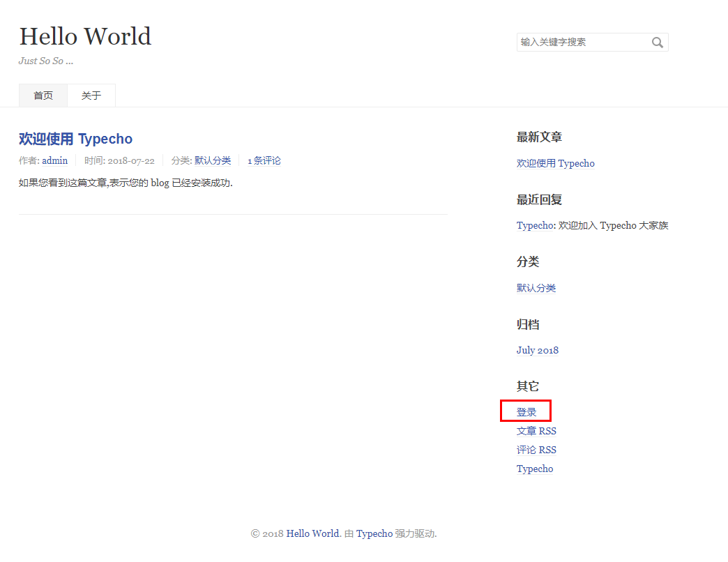Click the Typecho link under 其它
Viewport: 728px width, 562px height.
(535, 469)
